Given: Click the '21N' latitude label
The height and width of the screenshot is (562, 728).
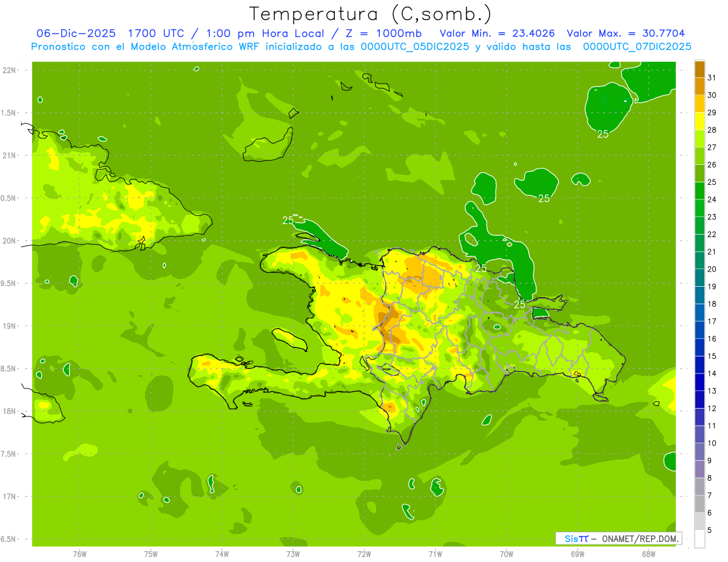Looking at the screenshot, I should pos(10,156).
